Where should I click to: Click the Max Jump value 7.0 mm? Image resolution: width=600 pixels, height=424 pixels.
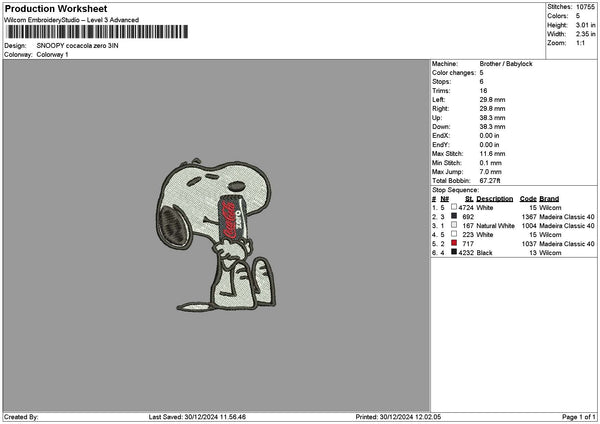490,171
